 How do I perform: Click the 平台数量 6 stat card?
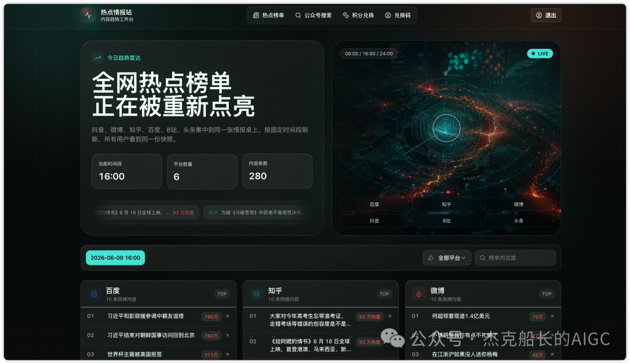tap(202, 171)
